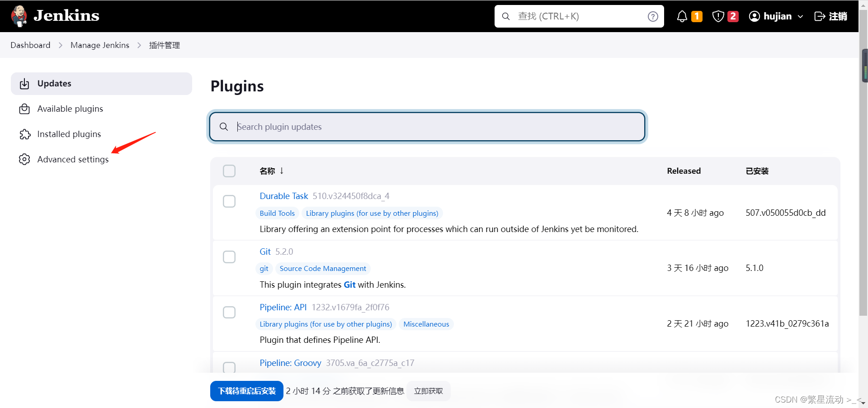Click the Available plugins bag icon

click(24, 109)
